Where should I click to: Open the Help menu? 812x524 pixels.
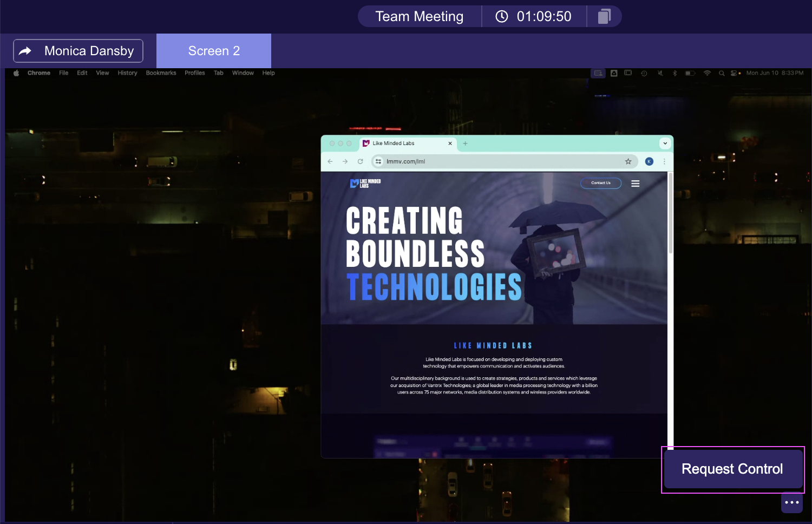click(x=269, y=73)
